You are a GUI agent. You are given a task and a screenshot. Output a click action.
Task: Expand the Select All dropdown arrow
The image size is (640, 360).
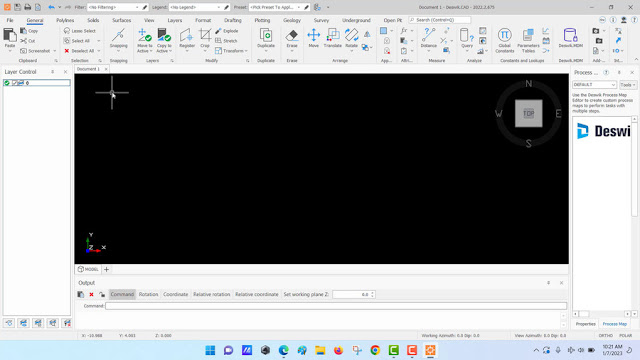coord(98,41)
